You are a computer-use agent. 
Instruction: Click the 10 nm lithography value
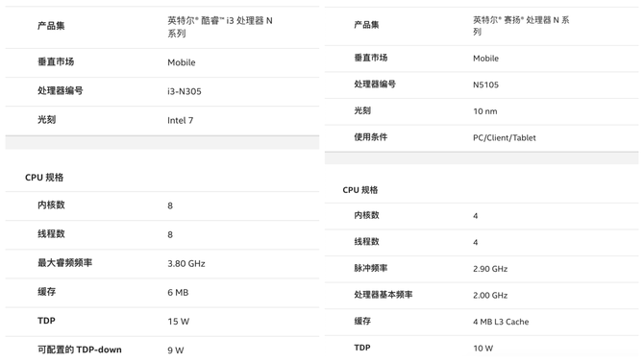point(485,111)
